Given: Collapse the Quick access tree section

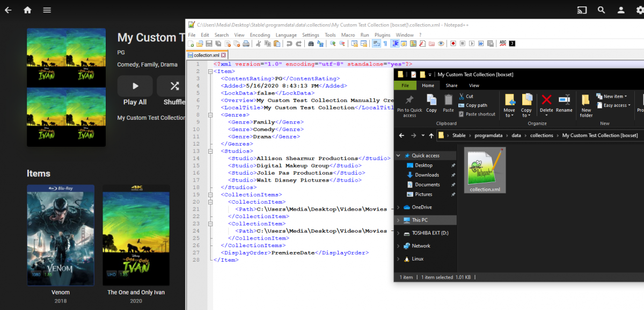Looking at the screenshot, I should click(x=398, y=156).
